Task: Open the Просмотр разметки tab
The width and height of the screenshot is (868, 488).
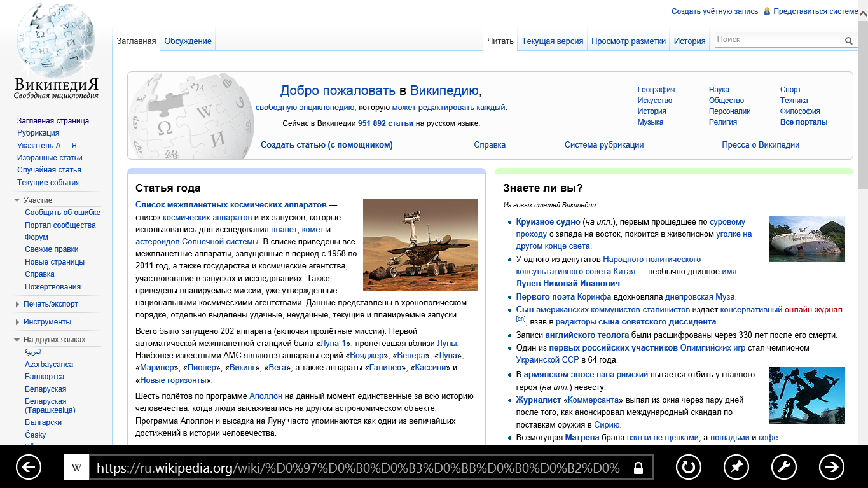Action: (628, 41)
